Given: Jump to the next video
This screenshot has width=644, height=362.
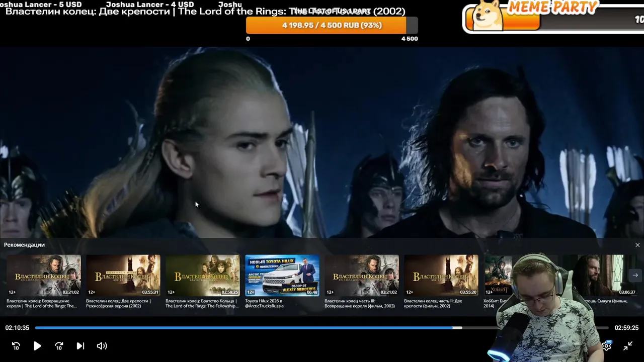Looking at the screenshot, I should tap(80, 346).
